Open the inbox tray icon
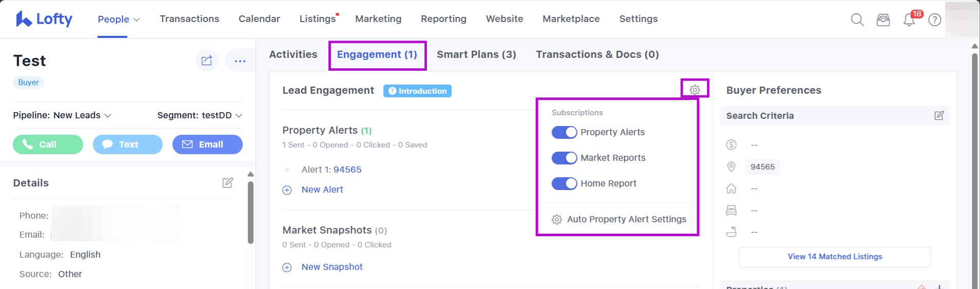980x289 pixels. (x=883, y=20)
